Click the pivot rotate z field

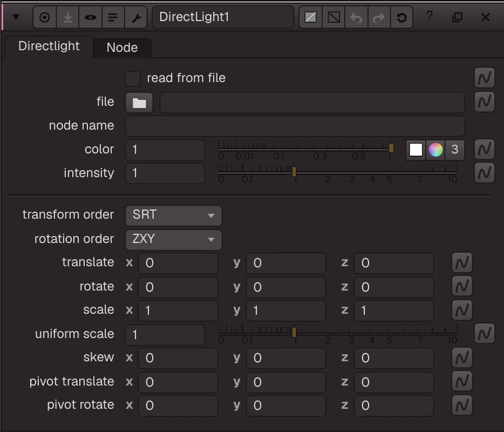394,406
